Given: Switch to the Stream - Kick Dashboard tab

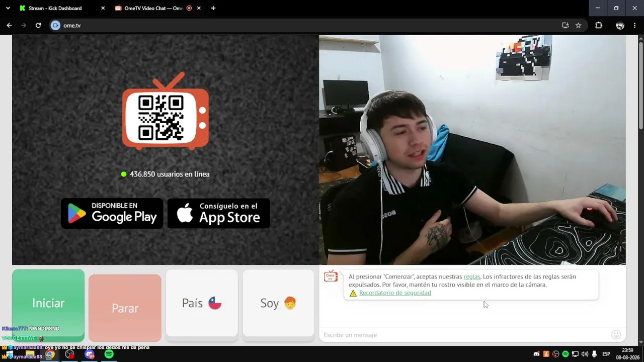Looking at the screenshot, I should tap(62, 8).
